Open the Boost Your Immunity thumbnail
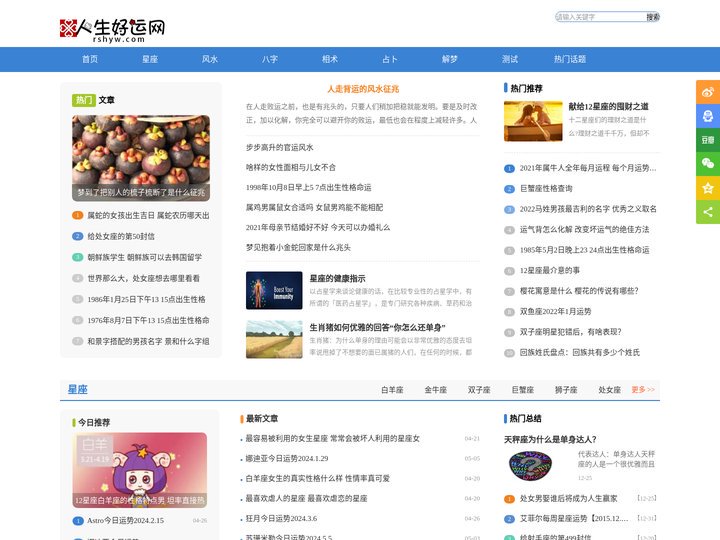 (x=274, y=290)
